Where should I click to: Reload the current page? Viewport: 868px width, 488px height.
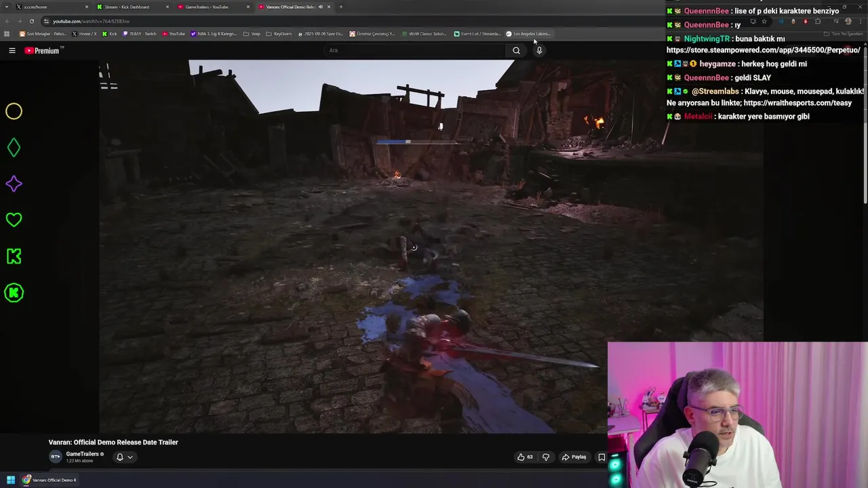click(x=31, y=21)
